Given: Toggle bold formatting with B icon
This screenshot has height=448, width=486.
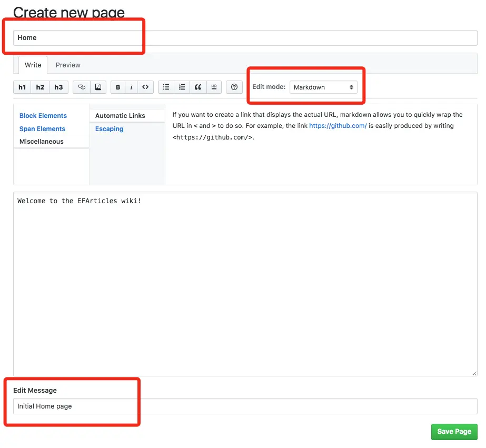Looking at the screenshot, I should (118, 87).
